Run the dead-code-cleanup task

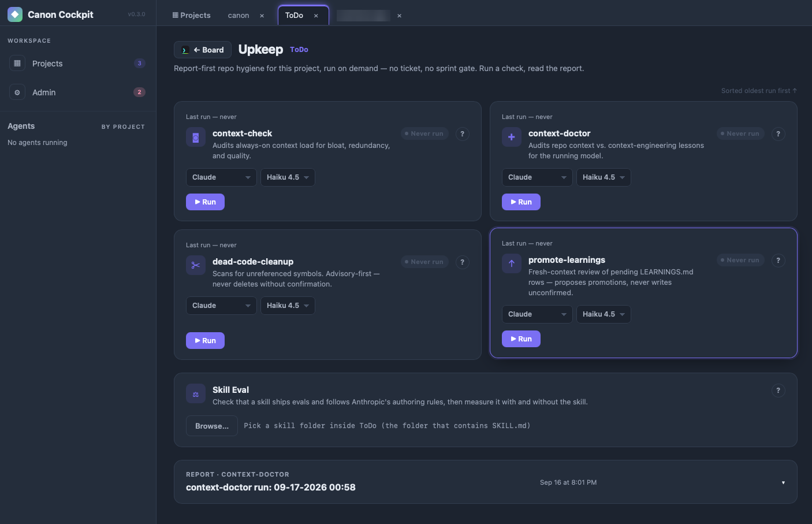tap(205, 341)
